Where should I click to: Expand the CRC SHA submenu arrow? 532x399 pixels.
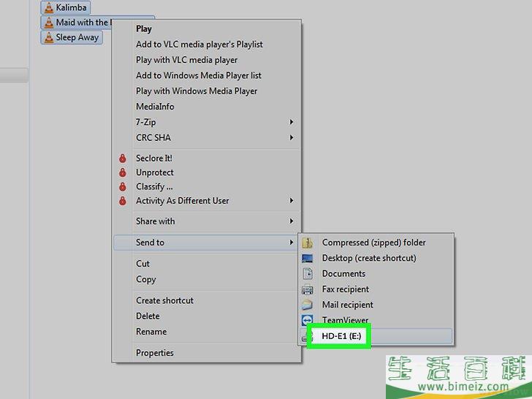tap(292, 137)
